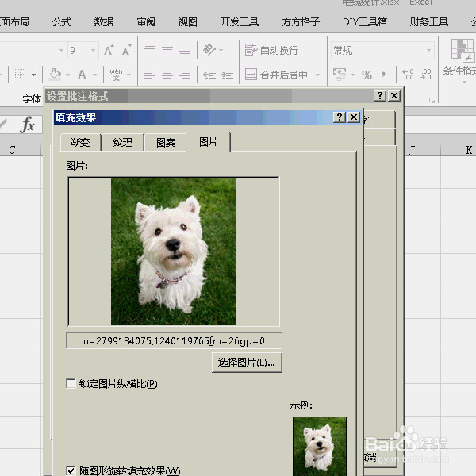Open the text orientation tool
This screenshot has height=476, width=476.
coord(209,49)
